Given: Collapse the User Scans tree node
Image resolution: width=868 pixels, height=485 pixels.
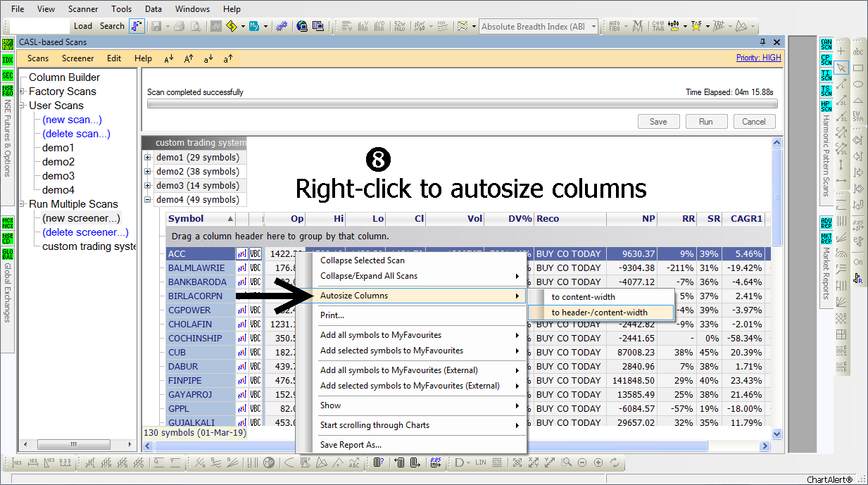Looking at the screenshot, I should [23, 106].
